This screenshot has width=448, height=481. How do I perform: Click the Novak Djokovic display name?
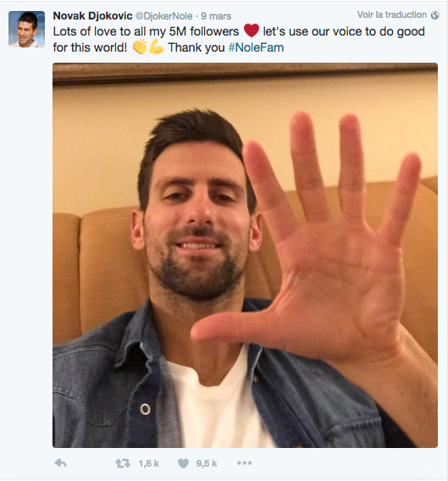pyautogui.click(x=92, y=15)
